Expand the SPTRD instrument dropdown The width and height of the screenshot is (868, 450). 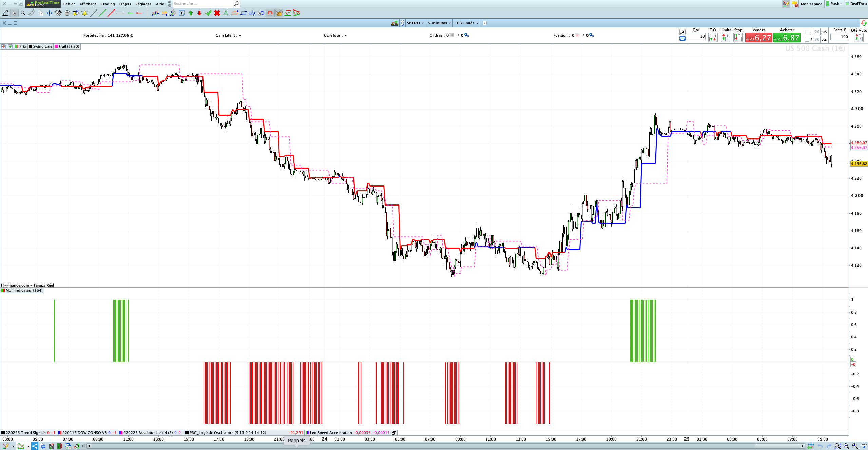point(416,23)
